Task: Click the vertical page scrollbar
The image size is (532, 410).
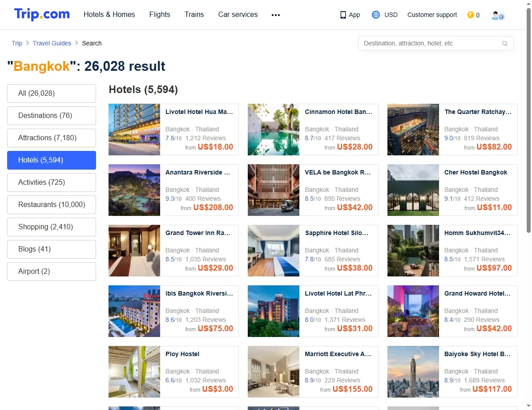Action: pyautogui.click(x=528, y=121)
